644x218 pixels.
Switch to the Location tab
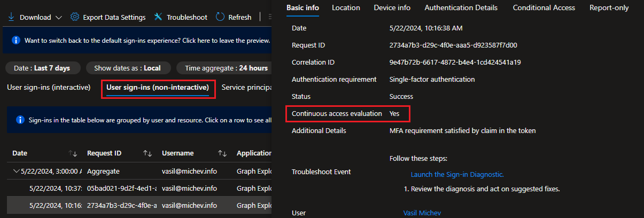[x=346, y=7]
